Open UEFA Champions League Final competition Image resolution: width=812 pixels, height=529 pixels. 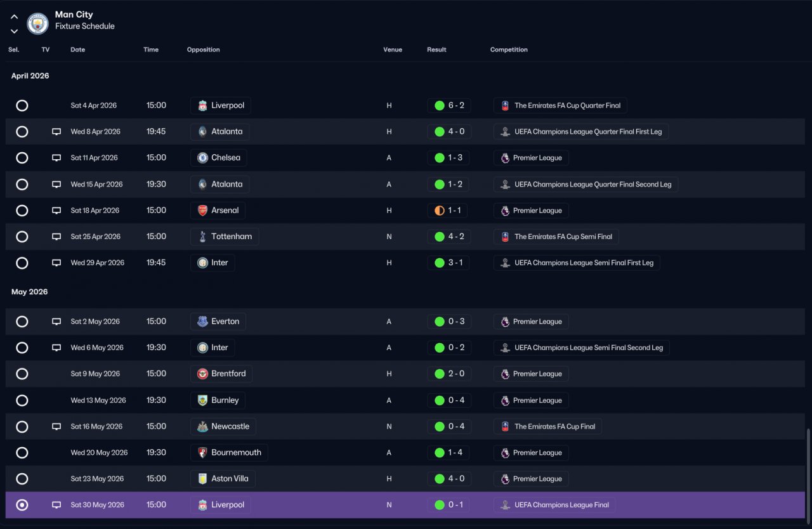[554, 505]
